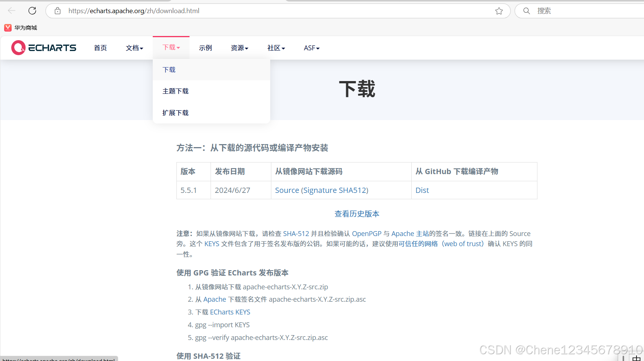Click the padlock icon in the address bar
The image size is (644, 361).
pos(57,11)
